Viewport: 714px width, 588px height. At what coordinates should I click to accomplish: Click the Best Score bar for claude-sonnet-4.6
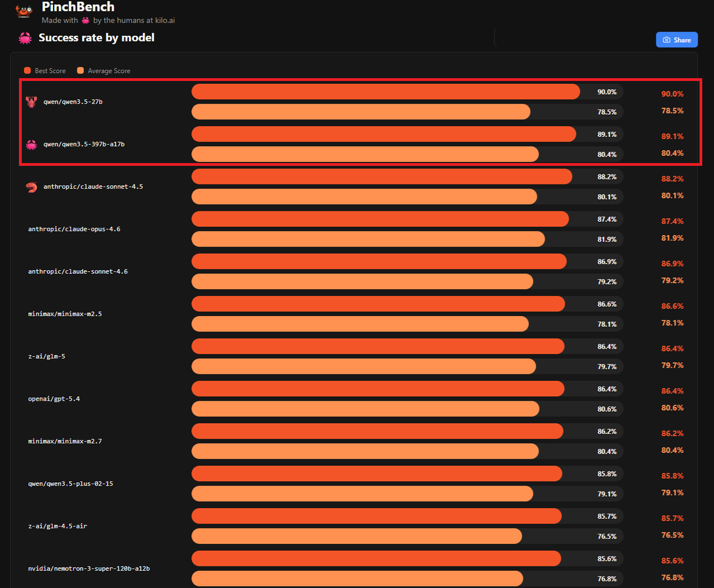pyautogui.click(x=379, y=261)
